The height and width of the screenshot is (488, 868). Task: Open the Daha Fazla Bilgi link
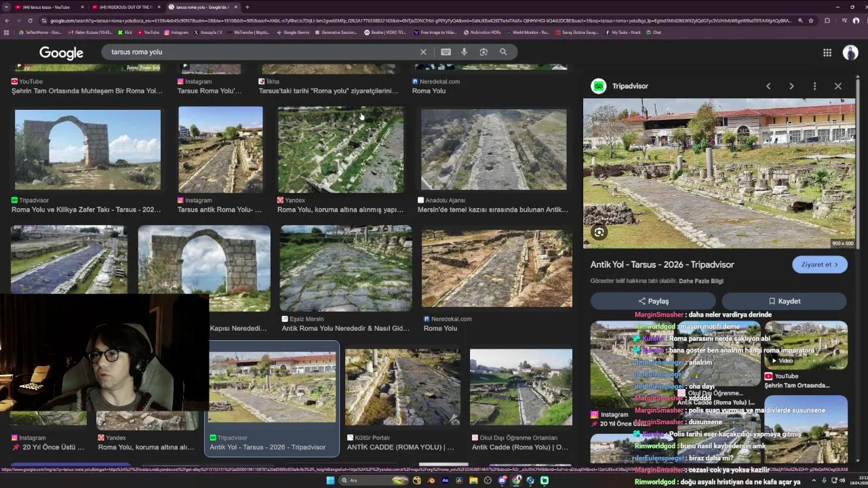(701, 281)
